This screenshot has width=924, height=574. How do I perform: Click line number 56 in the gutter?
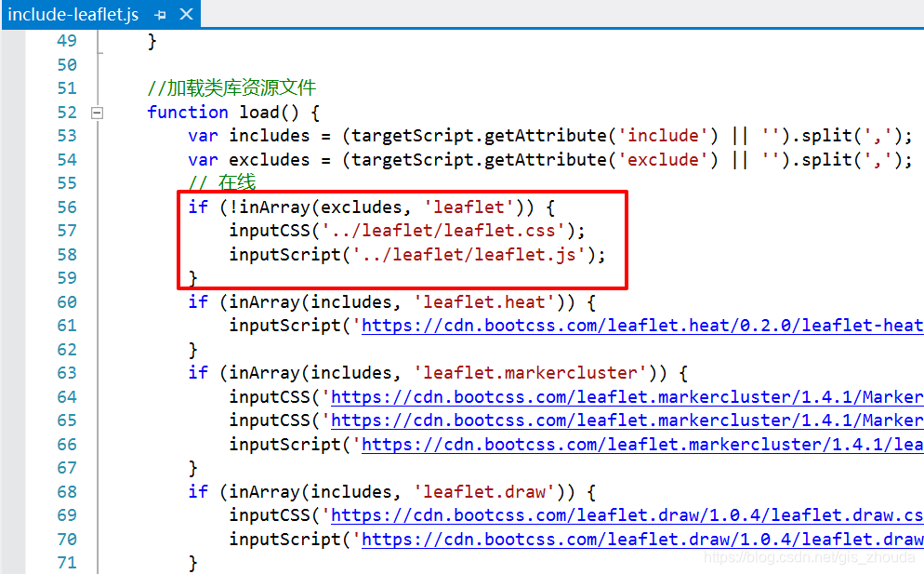click(66, 207)
